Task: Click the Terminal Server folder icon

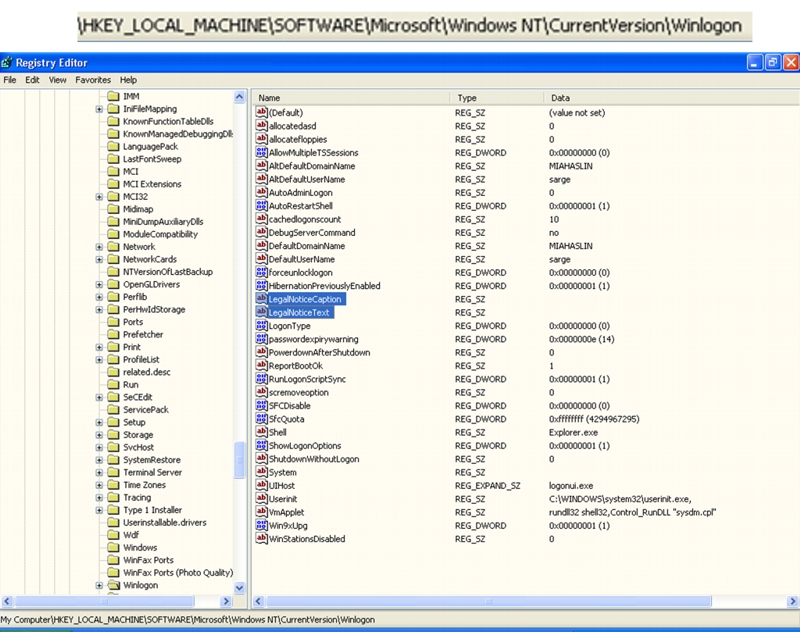Action: 113,472
